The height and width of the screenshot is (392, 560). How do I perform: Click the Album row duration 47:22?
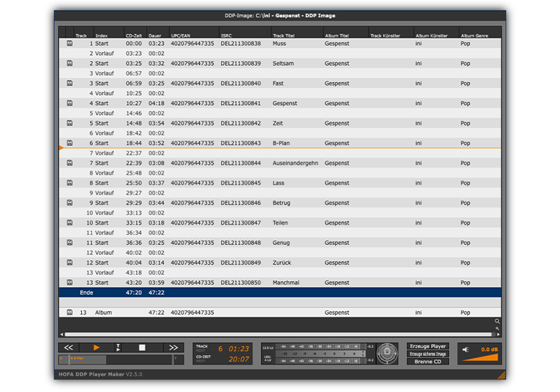pos(156,312)
